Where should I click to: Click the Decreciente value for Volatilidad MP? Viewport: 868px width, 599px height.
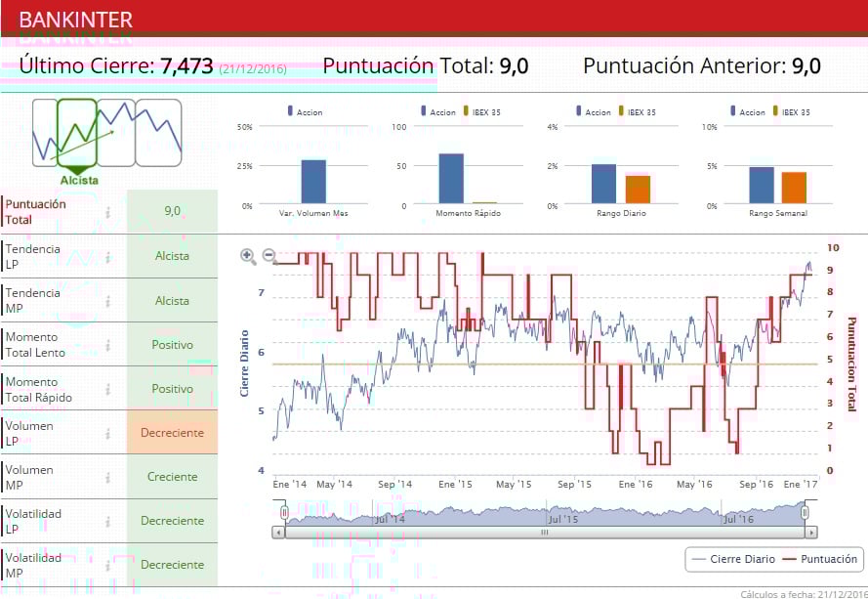tap(172, 565)
